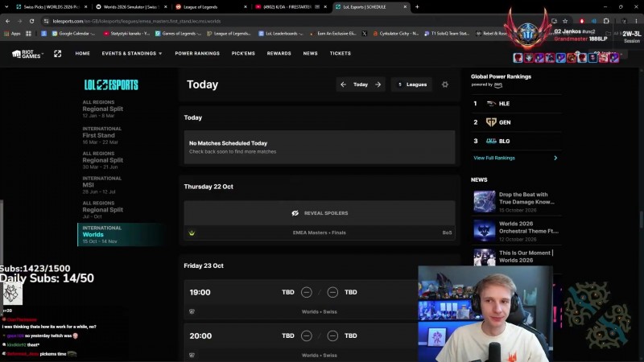Screen dimensions: 644x362
Task: Reload the page with browser refresh icon
Action: (31, 21)
